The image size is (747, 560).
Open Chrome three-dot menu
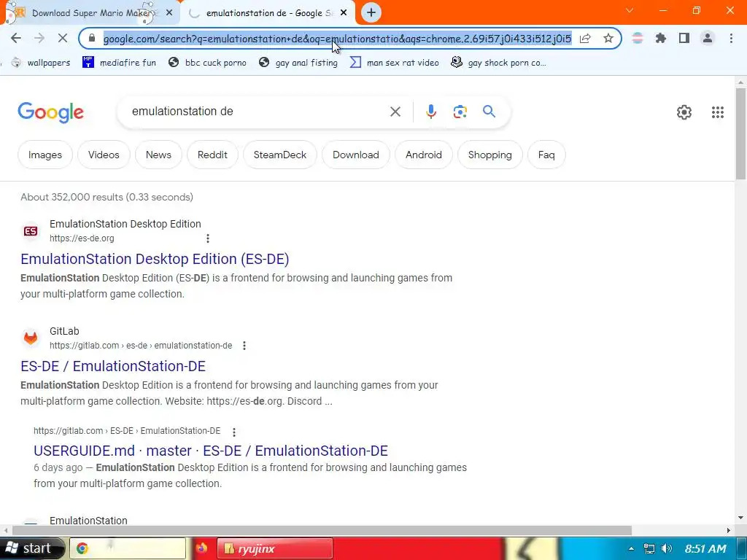[731, 38]
